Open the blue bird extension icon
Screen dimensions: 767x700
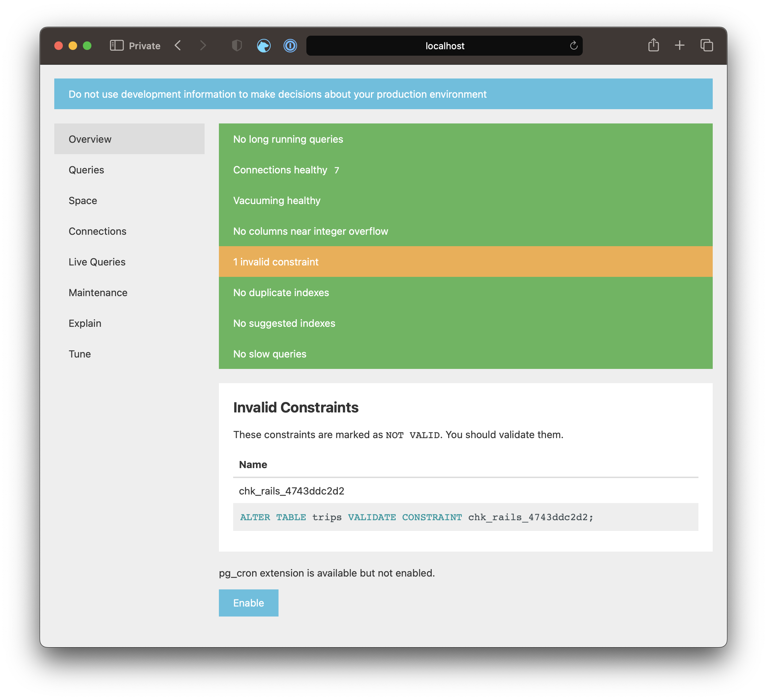pyautogui.click(x=264, y=46)
